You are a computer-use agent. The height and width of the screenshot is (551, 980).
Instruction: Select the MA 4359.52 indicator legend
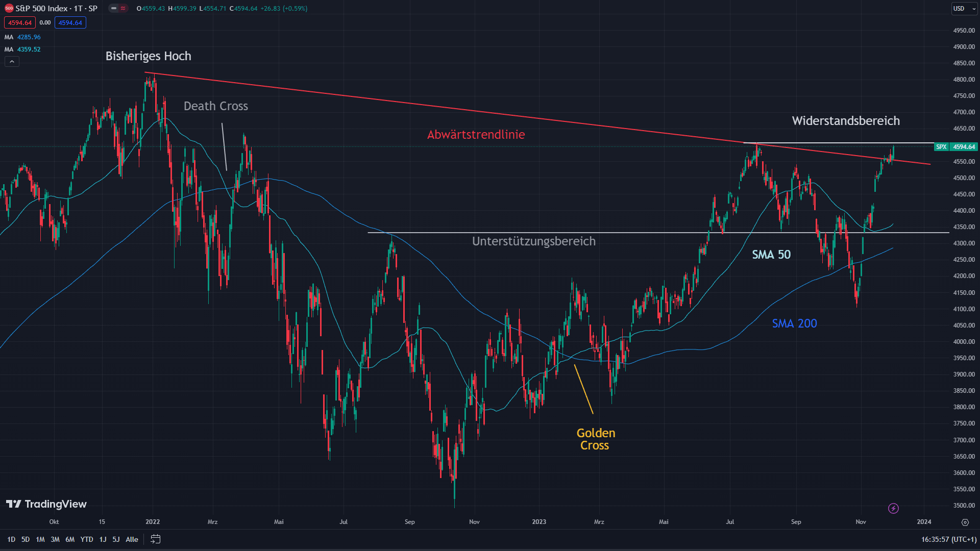22,49
